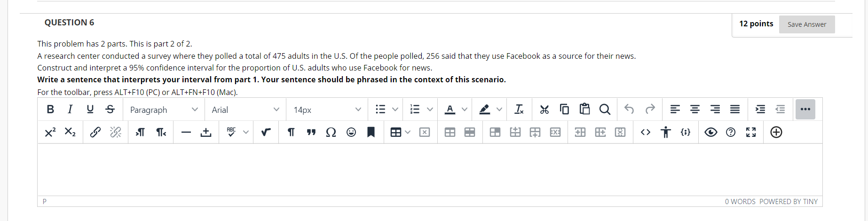Viewport: 868px width, 221px height.
Task: Preview content with the eye icon
Action: pos(710,132)
